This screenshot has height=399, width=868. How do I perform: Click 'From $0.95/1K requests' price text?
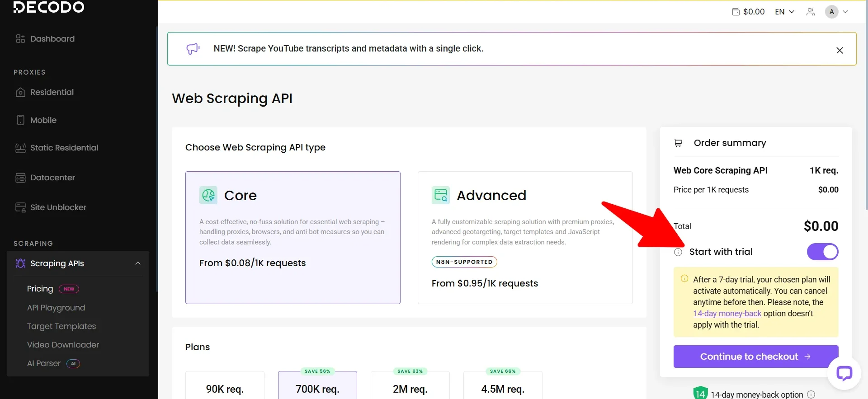point(485,283)
